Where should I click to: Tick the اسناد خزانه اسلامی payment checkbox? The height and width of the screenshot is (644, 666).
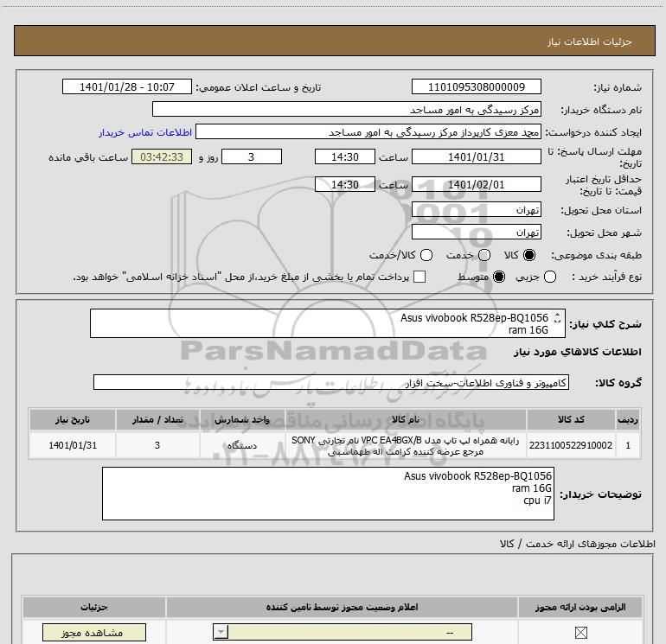[x=419, y=277]
